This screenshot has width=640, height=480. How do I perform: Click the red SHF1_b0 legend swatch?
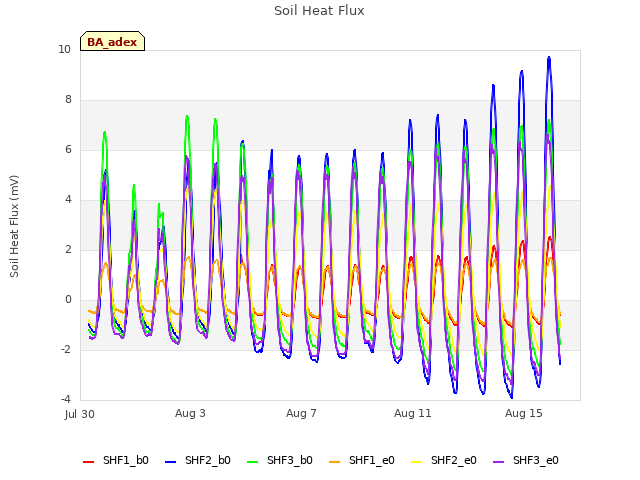point(88,462)
